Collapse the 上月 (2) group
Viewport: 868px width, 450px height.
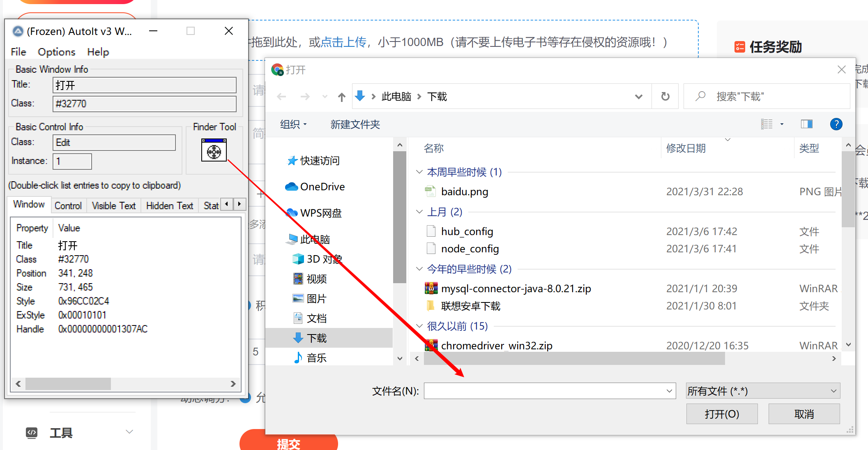click(419, 212)
